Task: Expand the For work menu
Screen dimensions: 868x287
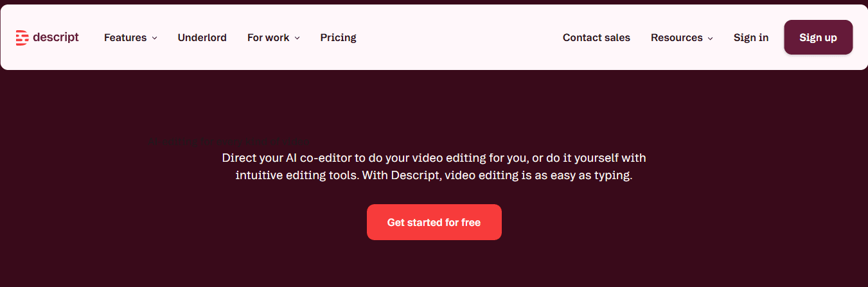Action: (x=274, y=38)
